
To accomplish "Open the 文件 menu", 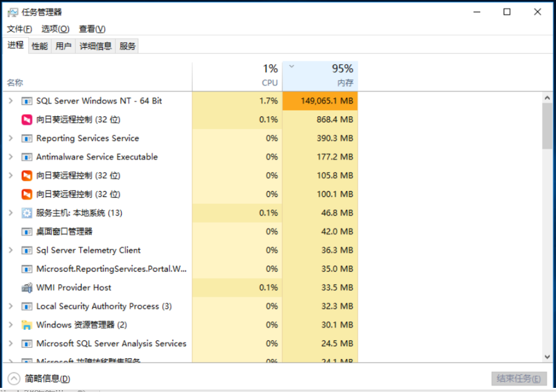I will pos(19,29).
